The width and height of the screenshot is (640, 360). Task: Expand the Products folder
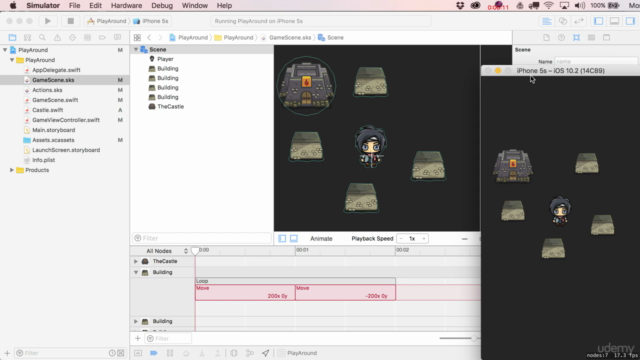pos(12,170)
